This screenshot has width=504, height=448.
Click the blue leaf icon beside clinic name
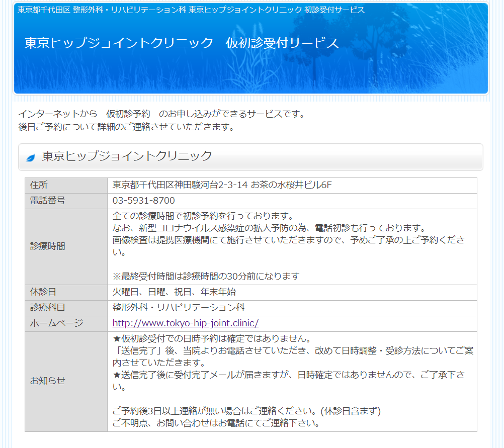(x=31, y=157)
